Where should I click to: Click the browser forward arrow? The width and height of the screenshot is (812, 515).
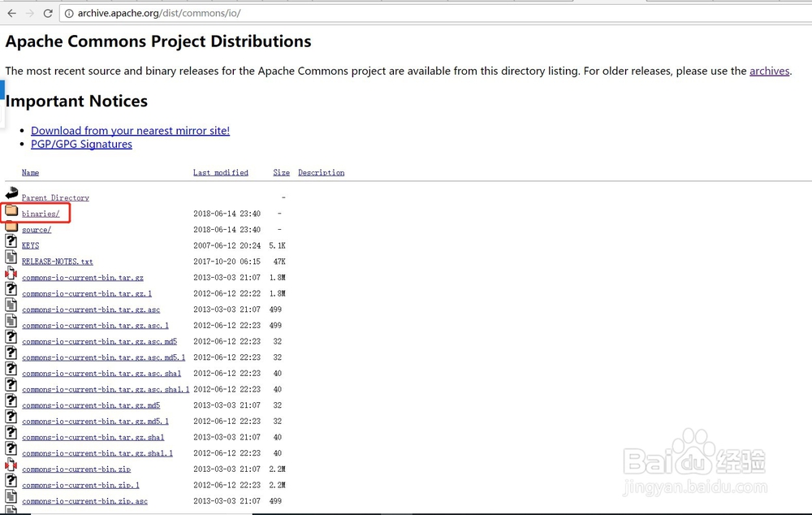click(x=29, y=13)
